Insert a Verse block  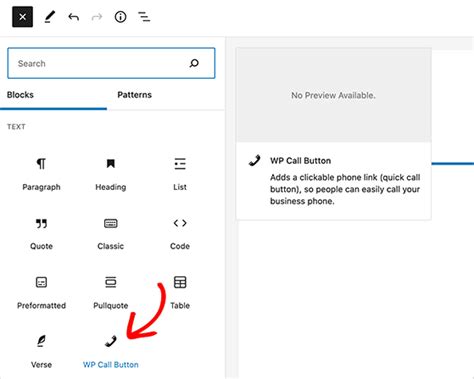point(41,352)
